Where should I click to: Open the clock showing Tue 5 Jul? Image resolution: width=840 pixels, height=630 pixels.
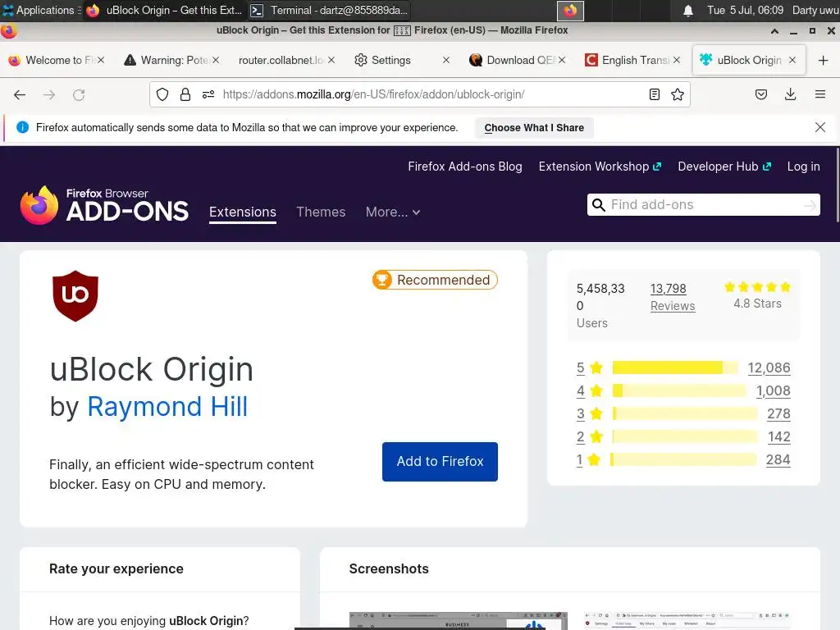coord(745,10)
